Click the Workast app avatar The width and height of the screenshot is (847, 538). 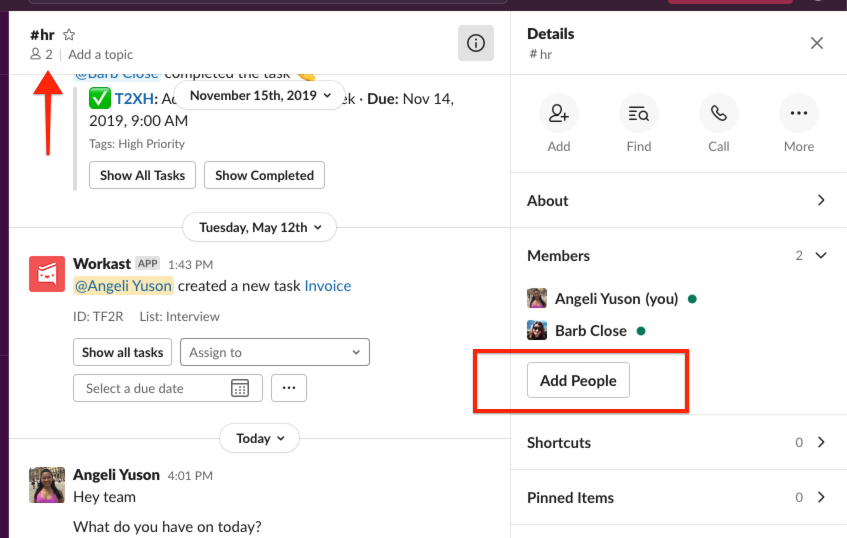47,274
